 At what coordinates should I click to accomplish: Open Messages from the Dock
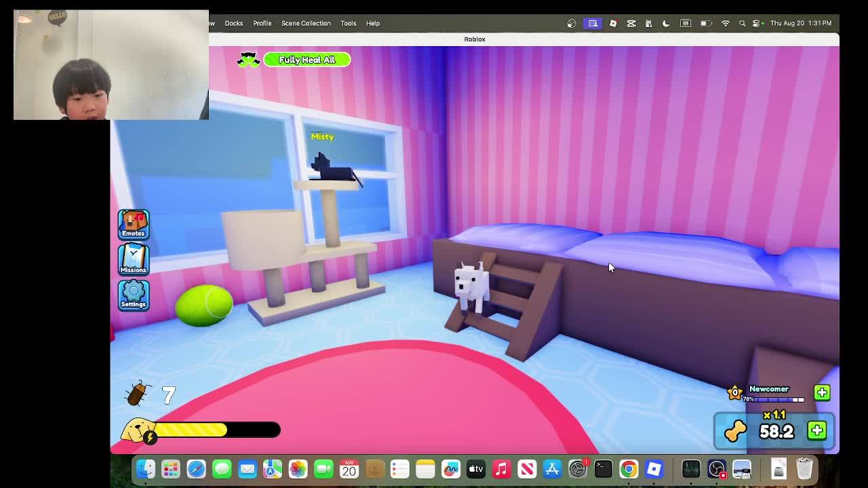[x=222, y=469]
